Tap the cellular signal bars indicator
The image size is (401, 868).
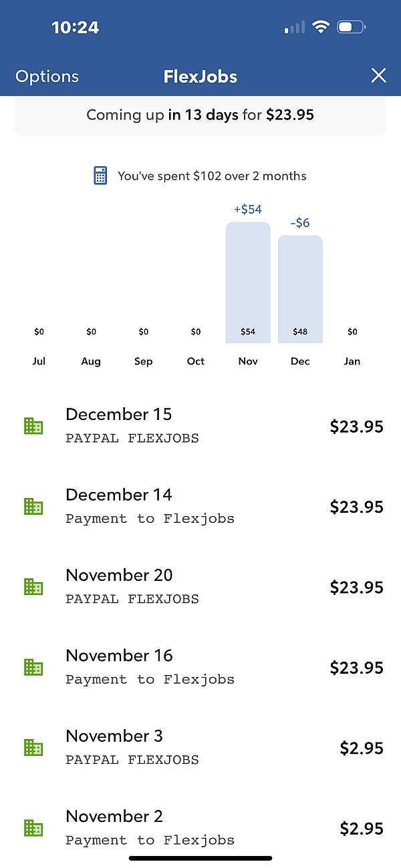point(294,27)
